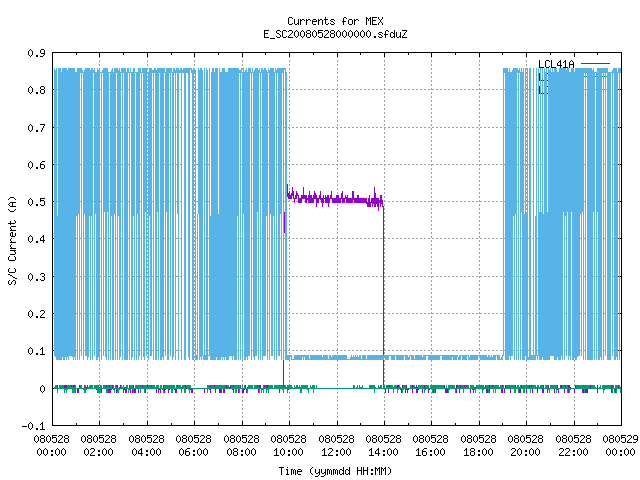
Task: Click the '14:00' time tick label
Action: click(x=383, y=453)
